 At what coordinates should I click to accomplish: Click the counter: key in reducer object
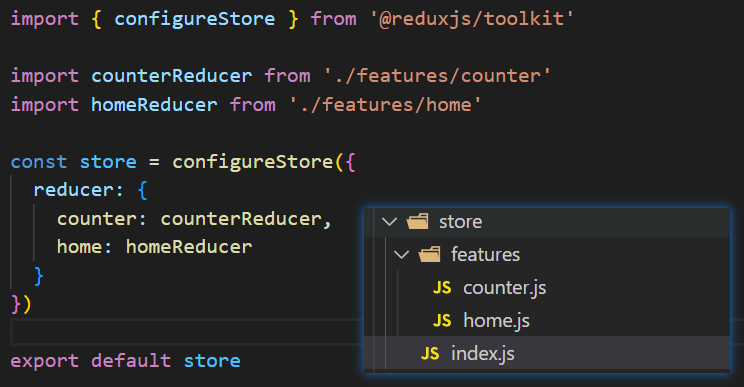pos(102,219)
